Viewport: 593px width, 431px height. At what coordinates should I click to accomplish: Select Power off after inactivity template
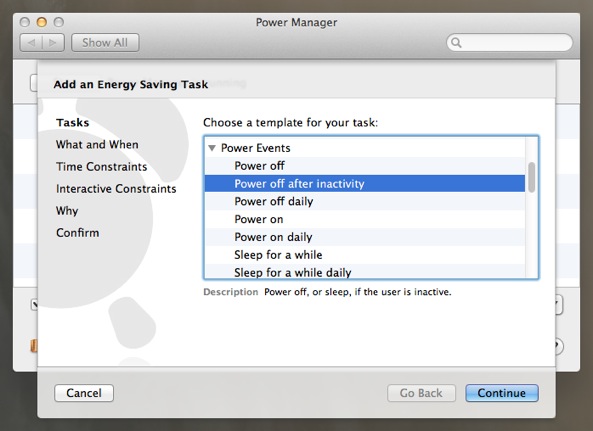(365, 183)
